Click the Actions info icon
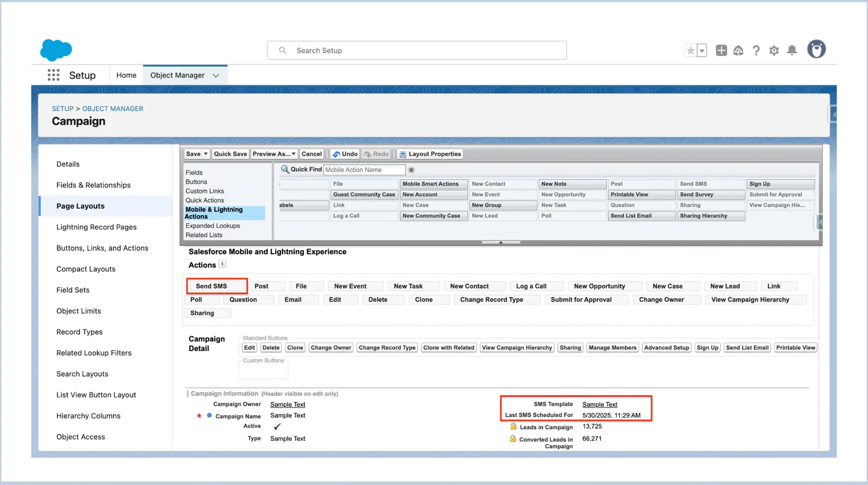This screenshot has width=868, height=485. [222, 264]
